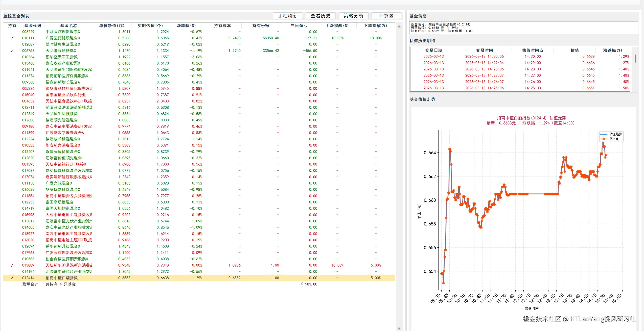Click scroll-up arrow on fund list scrollbar
The height and width of the screenshot is (331, 644).
(x=399, y=26)
